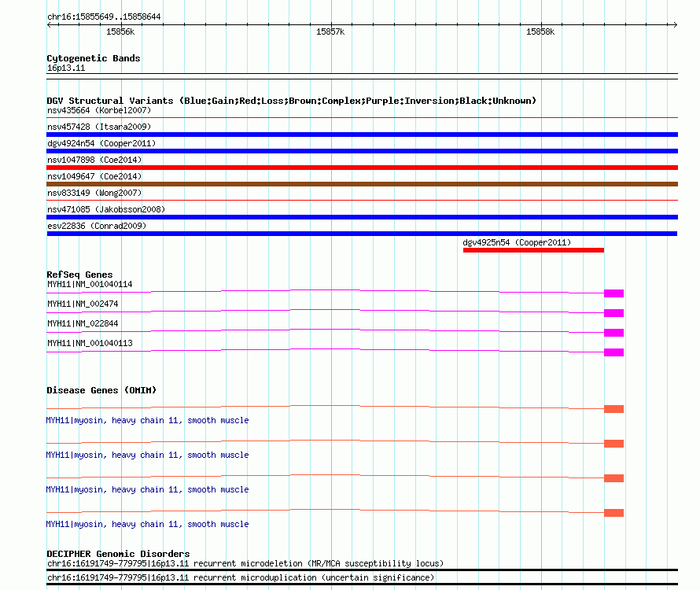
Task: Click the 16p13.11 cytogenetic band label
Action: (66, 68)
